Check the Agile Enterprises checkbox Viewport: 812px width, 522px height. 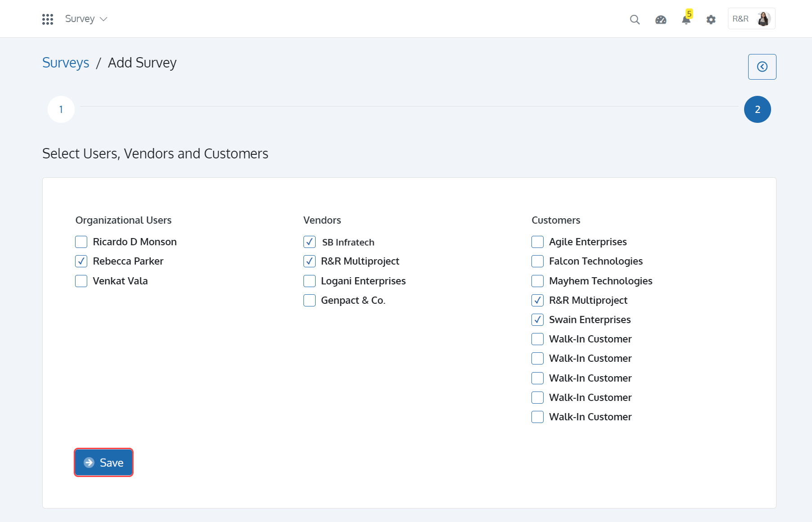click(537, 242)
